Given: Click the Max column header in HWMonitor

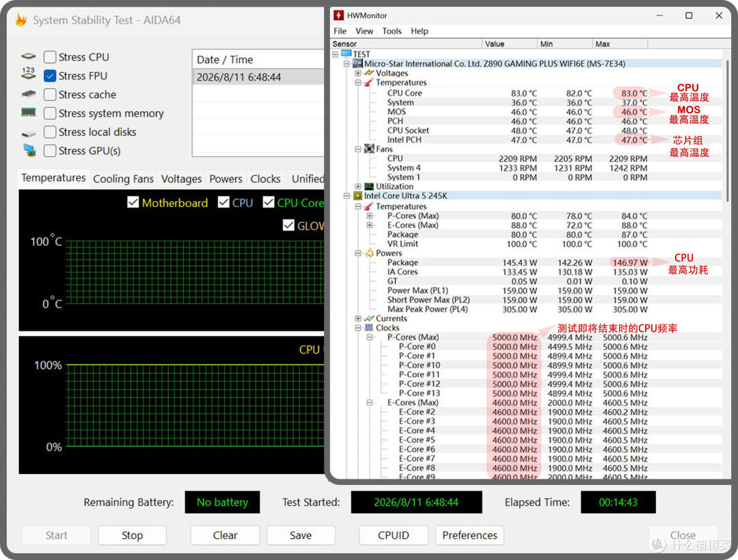Looking at the screenshot, I should pos(620,44).
